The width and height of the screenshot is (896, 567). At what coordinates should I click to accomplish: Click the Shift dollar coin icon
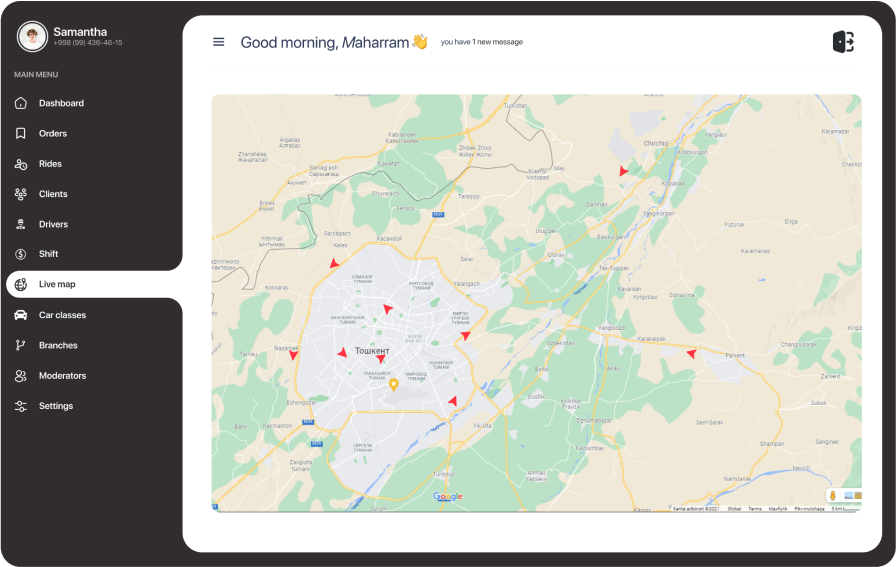point(20,254)
